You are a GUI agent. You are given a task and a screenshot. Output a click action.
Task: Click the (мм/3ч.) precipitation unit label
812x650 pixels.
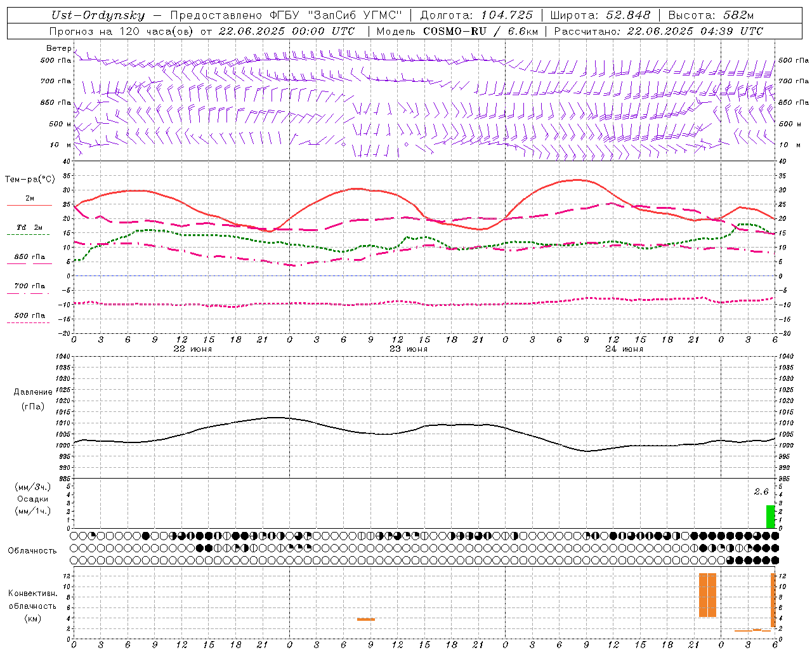pyautogui.click(x=33, y=487)
